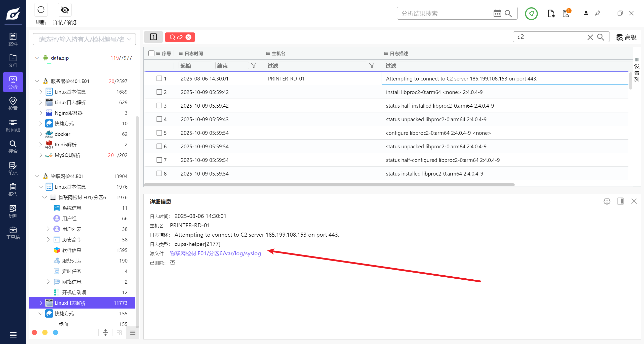This screenshot has width=644, height=344.
Task: Open the syslog source file link
Action: tap(215, 253)
